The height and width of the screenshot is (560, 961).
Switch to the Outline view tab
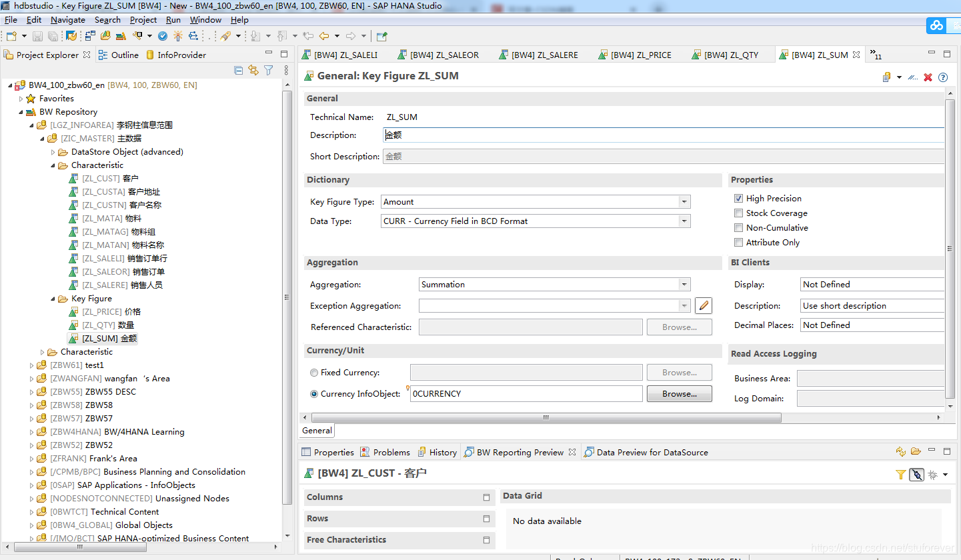point(118,55)
